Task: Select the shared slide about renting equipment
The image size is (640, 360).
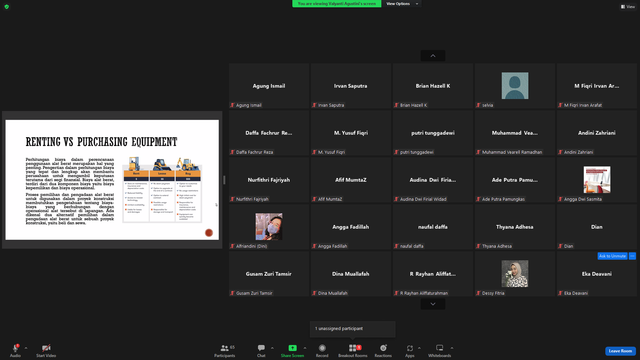Action: click(112, 180)
